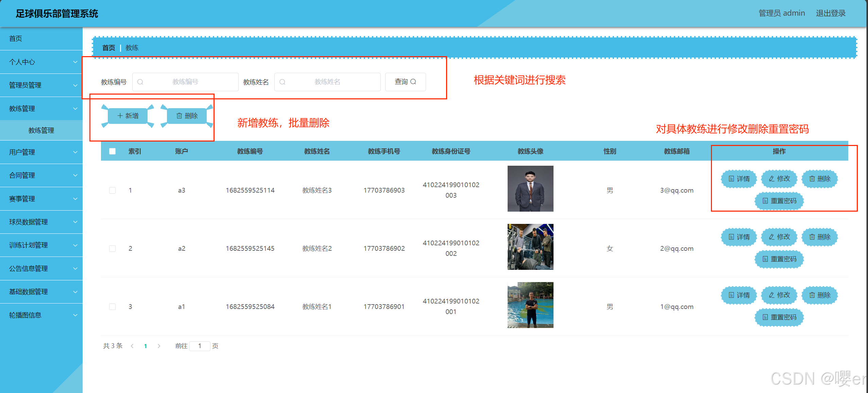
Task: Click 详情 icon for coach a3
Action: (731, 179)
